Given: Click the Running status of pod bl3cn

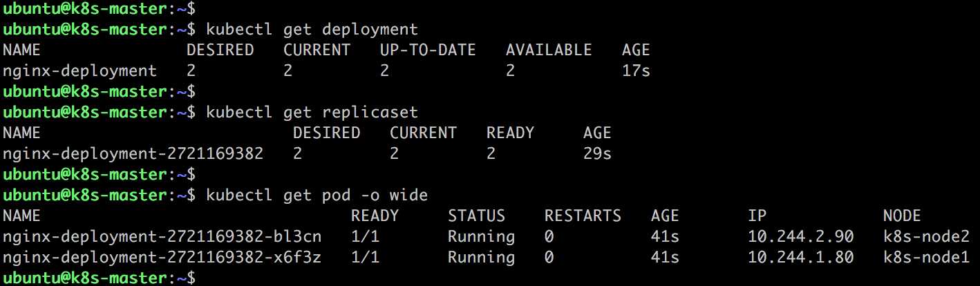Looking at the screenshot, I should point(481,236).
